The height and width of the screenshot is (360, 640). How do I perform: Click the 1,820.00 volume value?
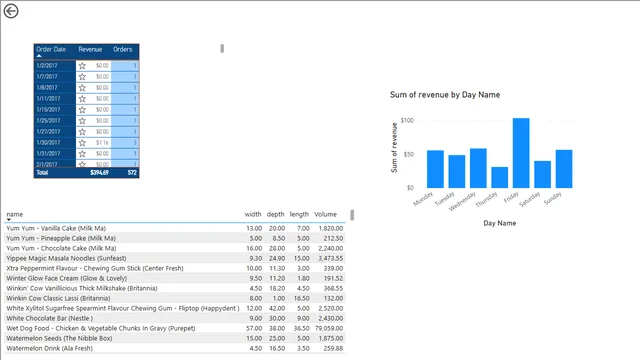pyautogui.click(x=331, y=228)
